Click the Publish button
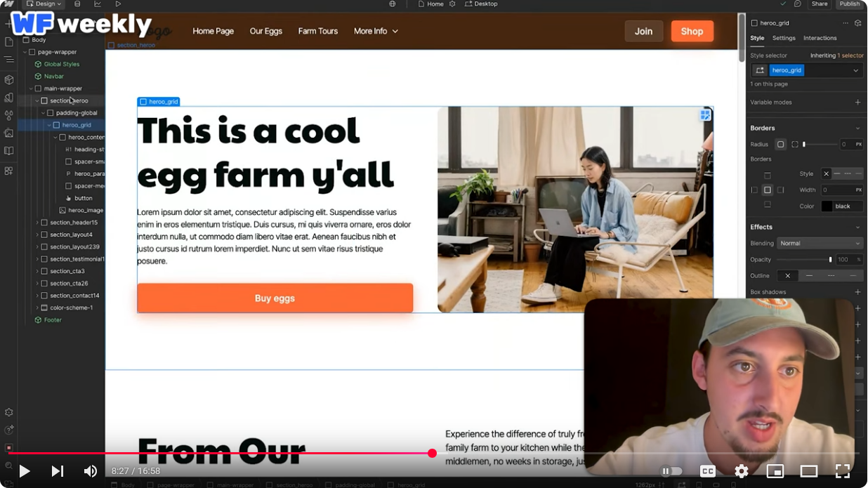The image size is (868, 488). [850, 4]
